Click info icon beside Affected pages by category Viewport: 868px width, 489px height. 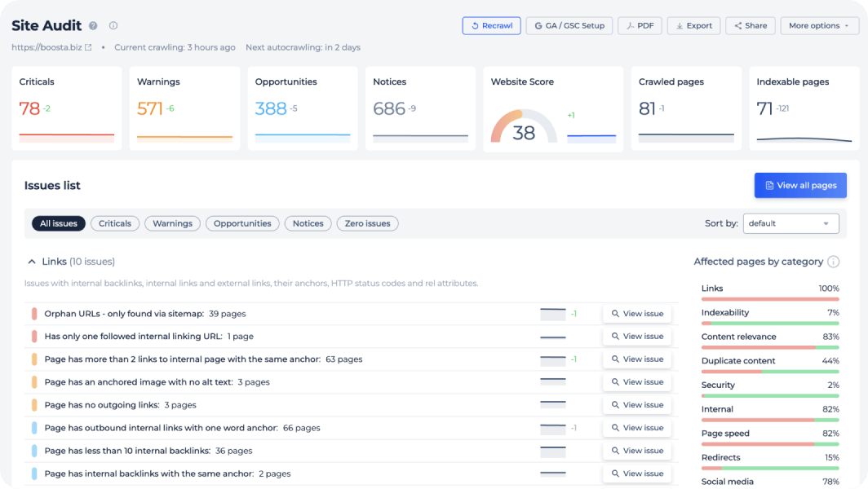tap(833, 262)
